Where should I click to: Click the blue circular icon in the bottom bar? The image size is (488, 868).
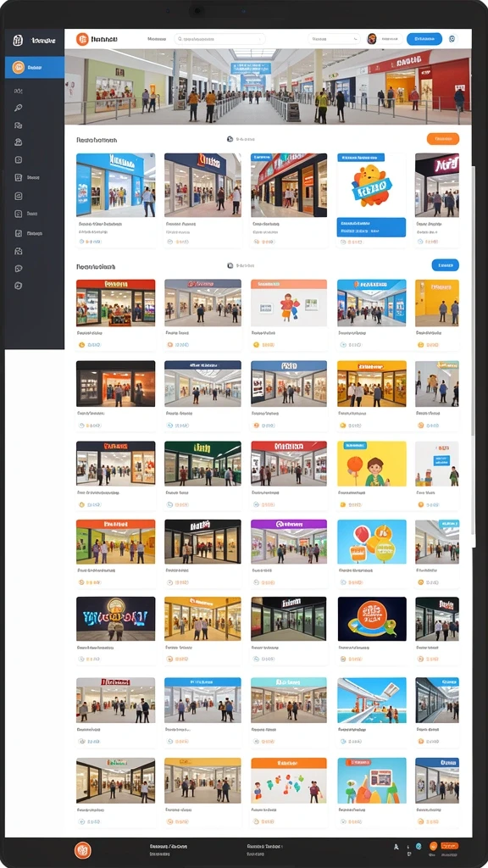[419, 847]
